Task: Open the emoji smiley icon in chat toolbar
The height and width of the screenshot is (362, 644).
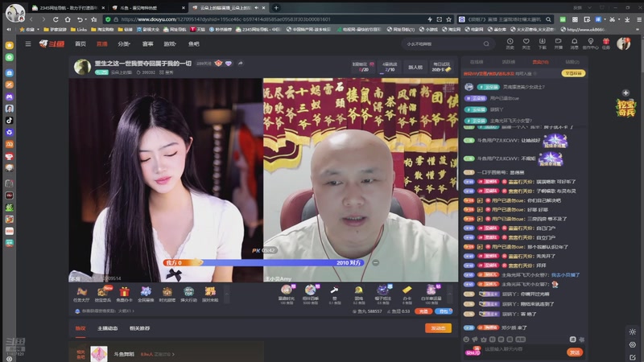Action: point(466,339)
